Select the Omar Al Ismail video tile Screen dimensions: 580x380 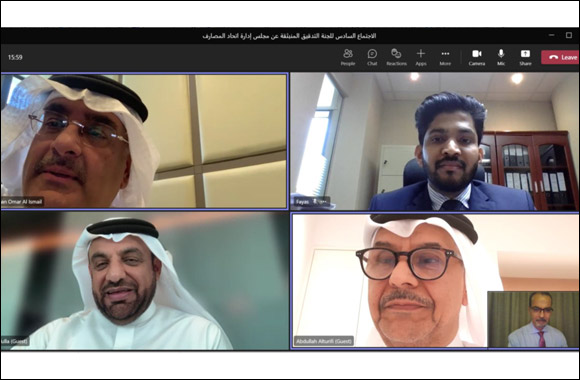click(x=144, y=141)
